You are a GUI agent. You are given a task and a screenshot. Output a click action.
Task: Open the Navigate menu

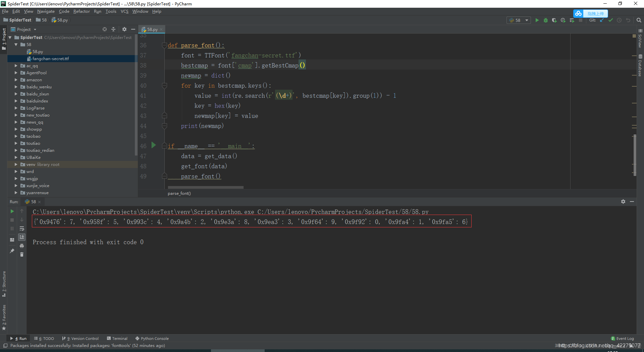pos(46,11)
